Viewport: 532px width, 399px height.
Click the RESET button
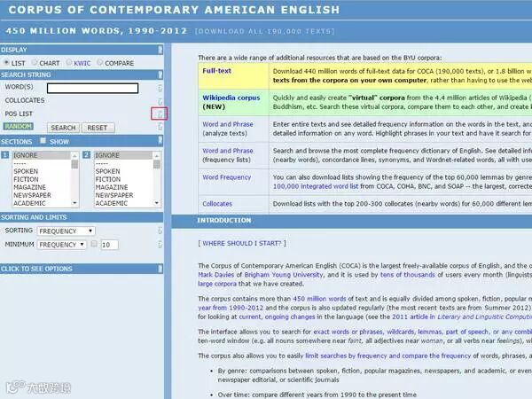pyautogui.click(x=98, y=128)
